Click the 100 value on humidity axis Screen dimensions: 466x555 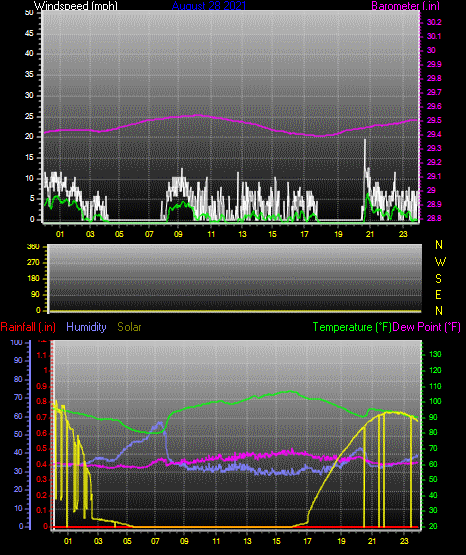pos(17,343)
